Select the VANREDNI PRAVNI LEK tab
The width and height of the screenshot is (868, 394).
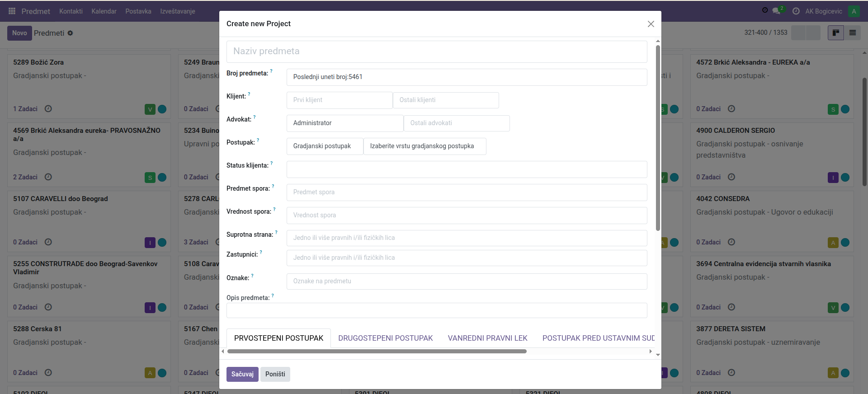coord(487,338)
